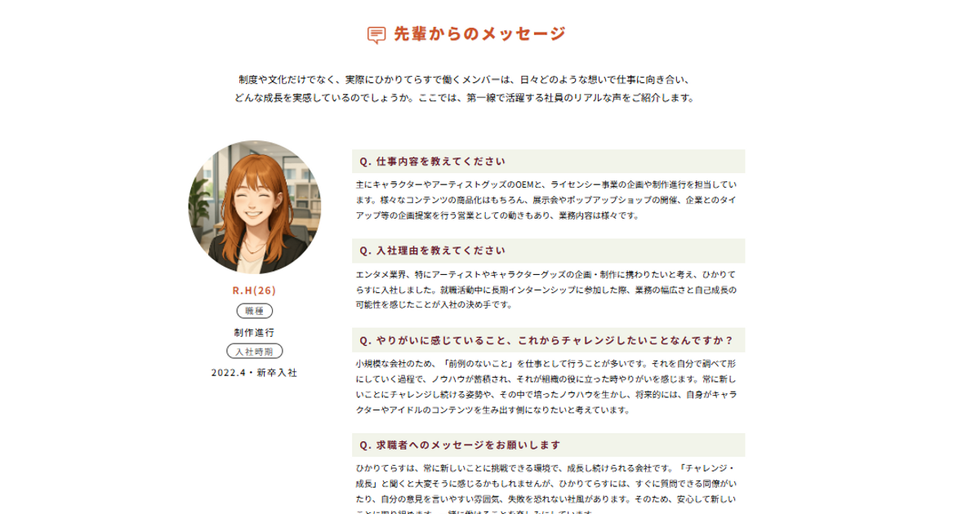Click the intro line starting どんな成長を実感
The width and height of the screenshot is (980, 514).
tap(465, 98)
